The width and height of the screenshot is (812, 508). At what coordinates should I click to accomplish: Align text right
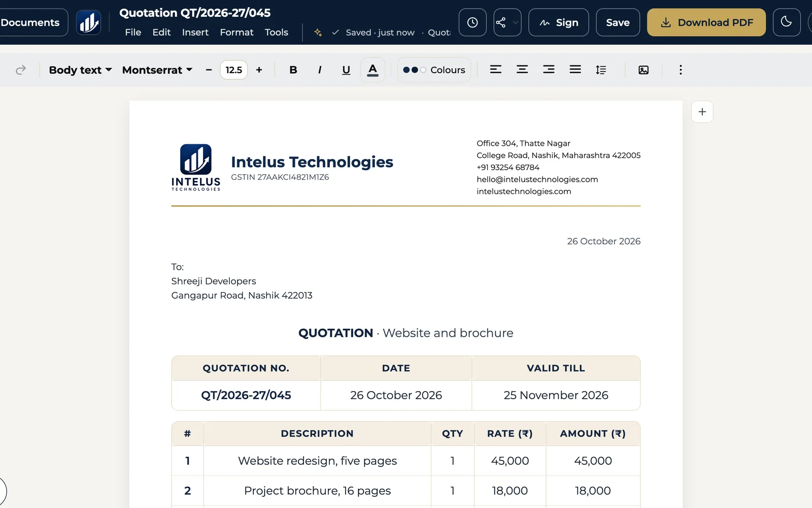[x=549, y=70]
